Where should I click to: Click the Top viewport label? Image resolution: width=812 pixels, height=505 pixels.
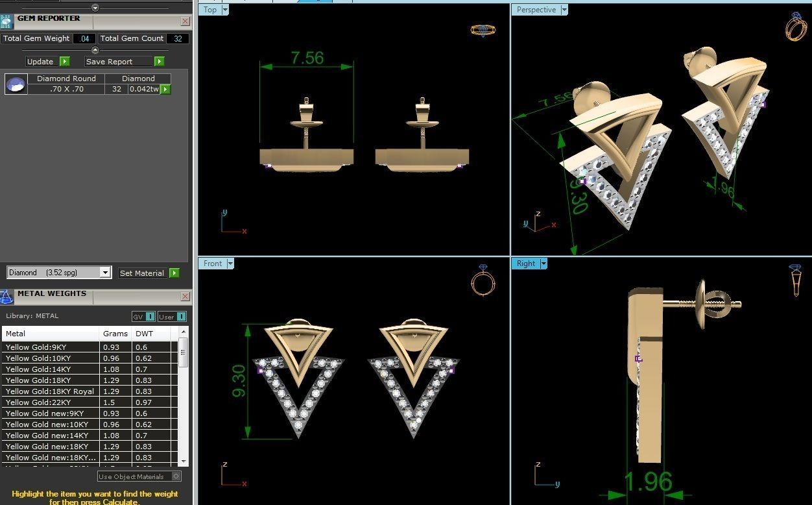click(210, 10)
